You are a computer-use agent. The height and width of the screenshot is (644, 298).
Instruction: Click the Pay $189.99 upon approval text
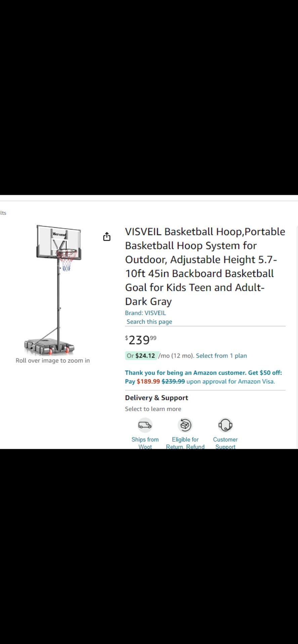[200, 381]
